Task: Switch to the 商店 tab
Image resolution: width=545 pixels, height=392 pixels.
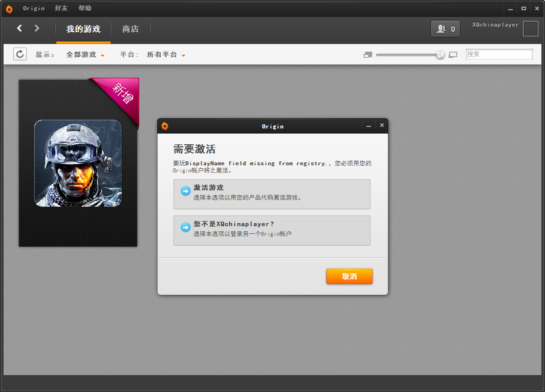Action: click(x=130, y=29)
